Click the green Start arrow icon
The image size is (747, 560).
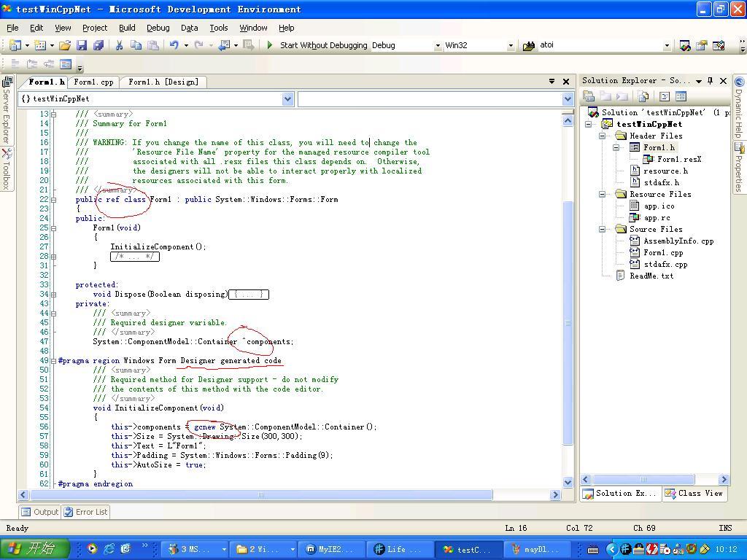click(270, 45)
